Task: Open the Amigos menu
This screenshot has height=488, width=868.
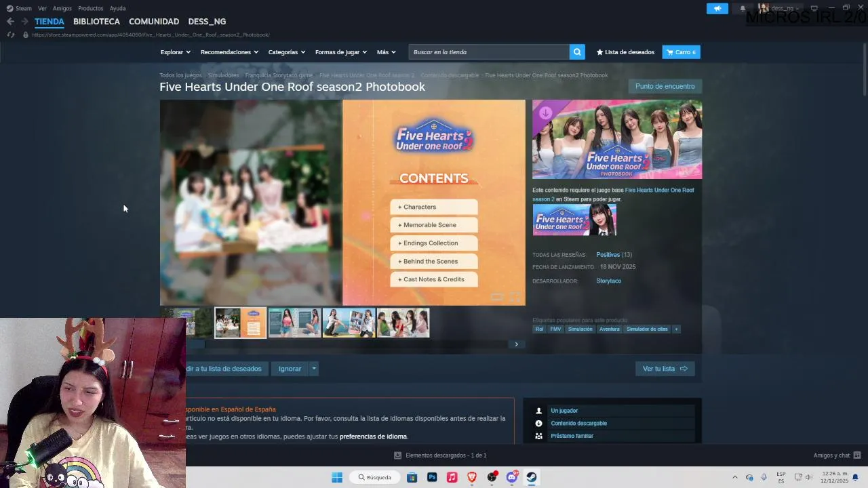Action: pos(62,8)
